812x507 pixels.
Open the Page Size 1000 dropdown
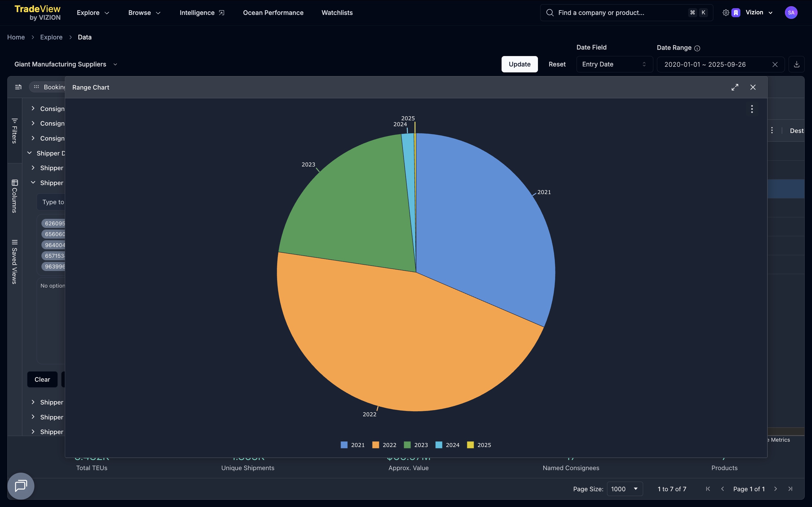point(625,489)
